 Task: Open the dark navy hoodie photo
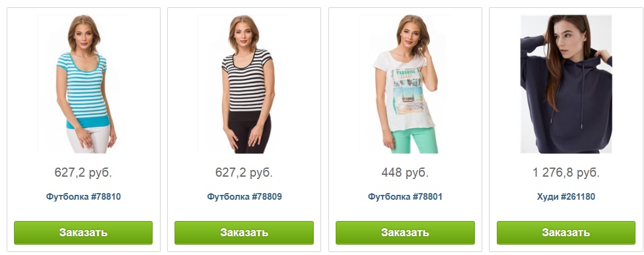pos(566,84)
